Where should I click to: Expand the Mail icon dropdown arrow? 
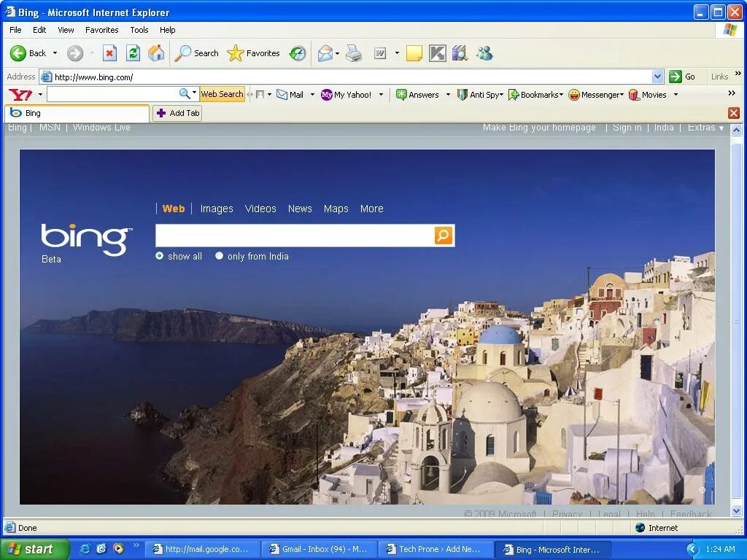tap(337, 53)
